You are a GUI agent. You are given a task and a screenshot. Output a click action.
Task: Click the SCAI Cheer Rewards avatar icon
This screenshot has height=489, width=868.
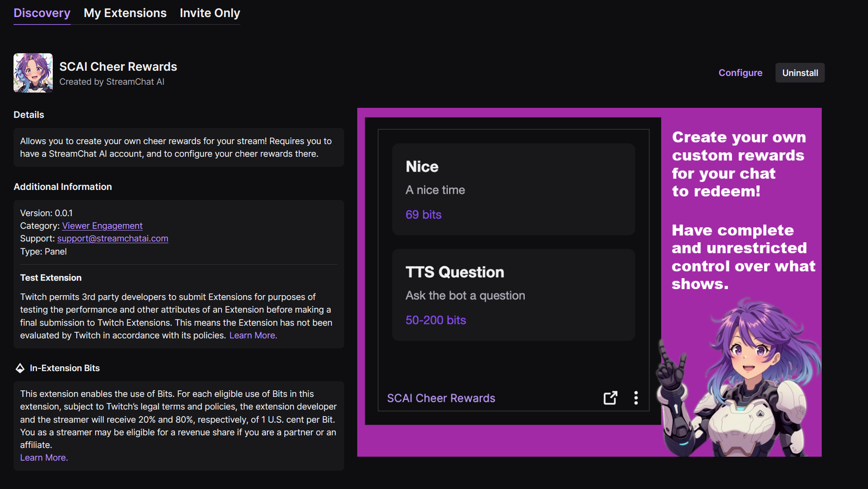33,73
